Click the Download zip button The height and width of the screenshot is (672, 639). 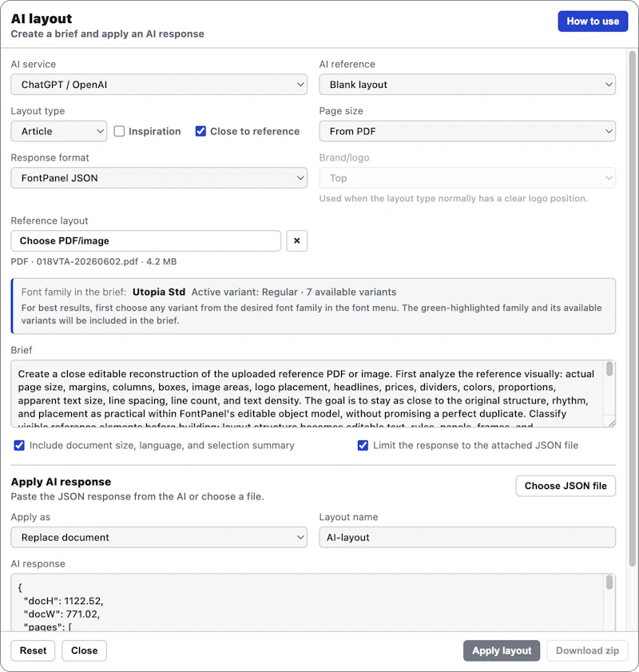[587, 650]
